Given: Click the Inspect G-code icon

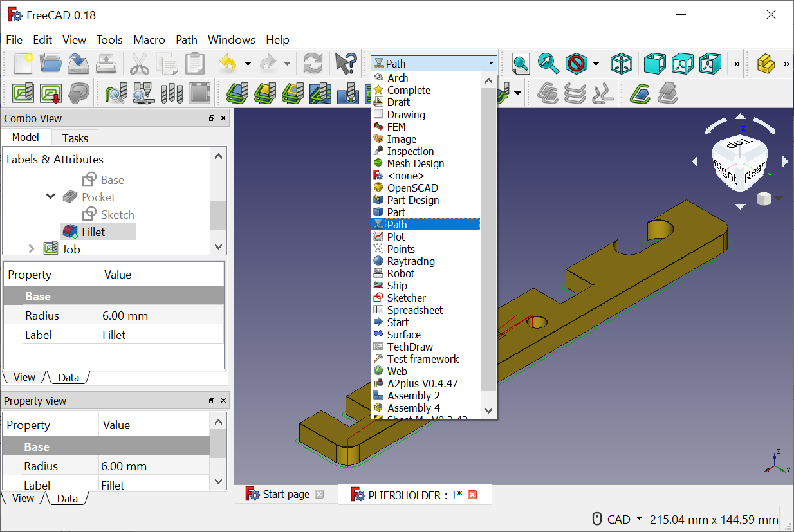Looking at the screenshot, I should pyautogui.click(x=116, y=93).
